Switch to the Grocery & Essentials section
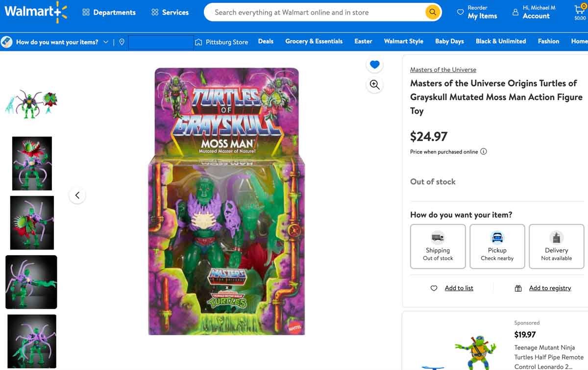588x370 pixels. coord(314,41)
